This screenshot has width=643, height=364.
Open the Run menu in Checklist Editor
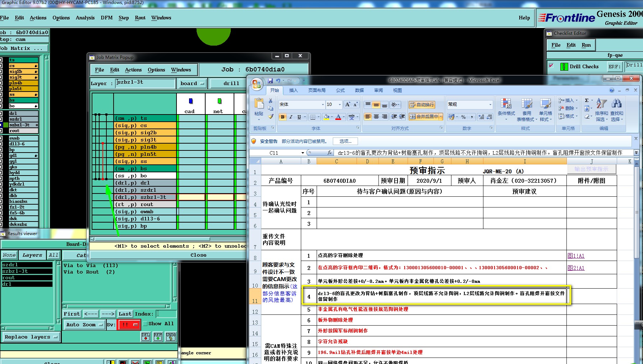click(586, 45)
